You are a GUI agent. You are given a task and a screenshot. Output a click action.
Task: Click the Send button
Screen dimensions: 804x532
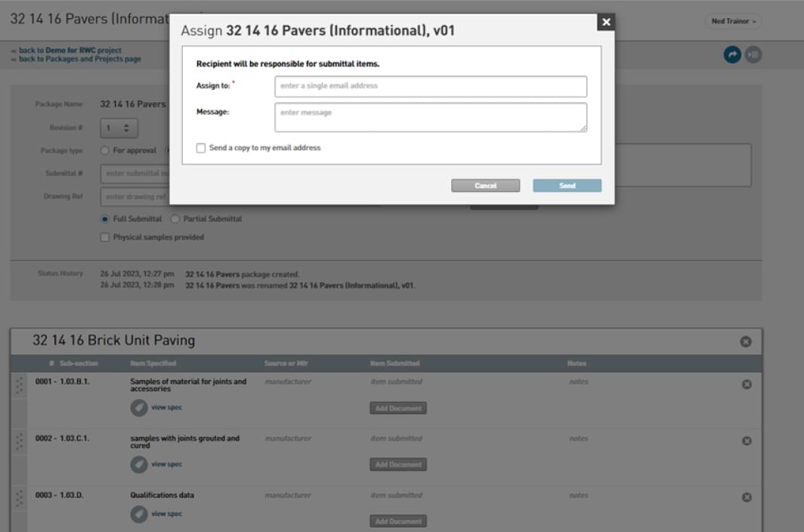click(567, 186)
